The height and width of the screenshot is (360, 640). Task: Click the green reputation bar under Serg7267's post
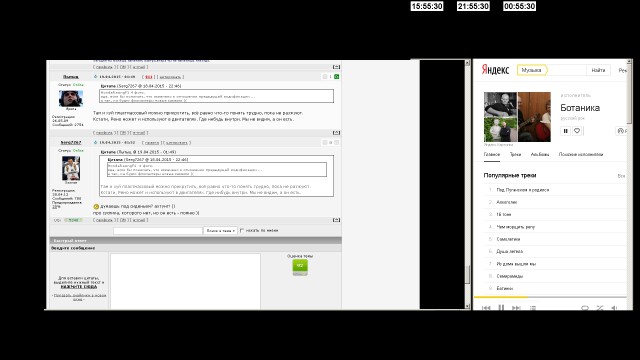click(73, 220)
